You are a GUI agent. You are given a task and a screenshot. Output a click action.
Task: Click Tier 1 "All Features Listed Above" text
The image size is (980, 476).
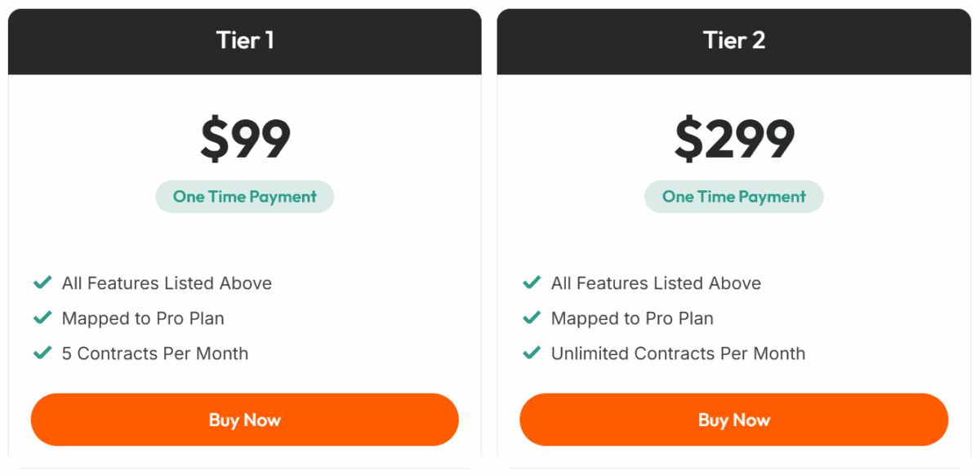pos(167,283)
